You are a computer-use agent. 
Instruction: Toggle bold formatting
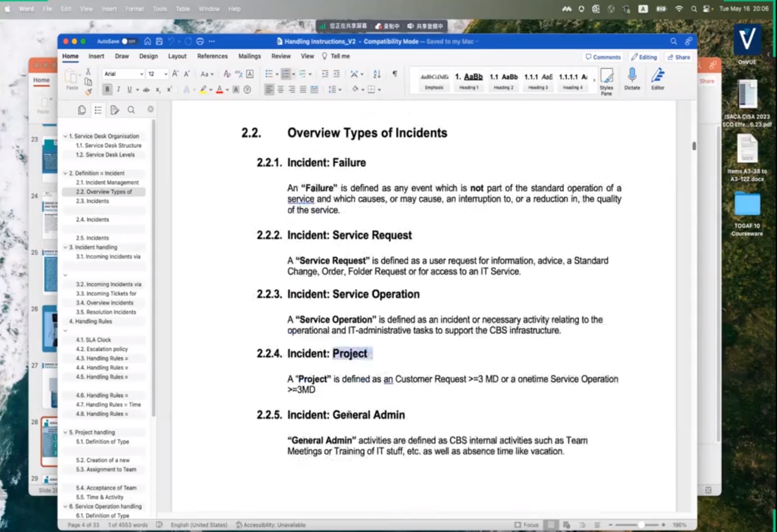pos(108,90)
